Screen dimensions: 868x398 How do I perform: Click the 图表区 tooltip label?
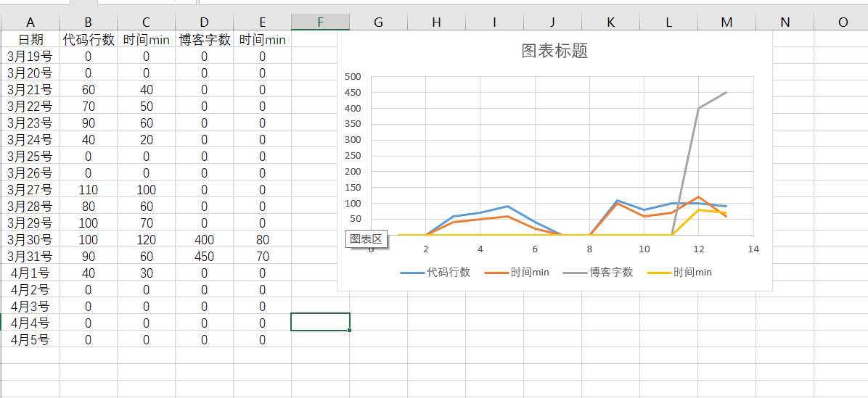click(366, 239)
